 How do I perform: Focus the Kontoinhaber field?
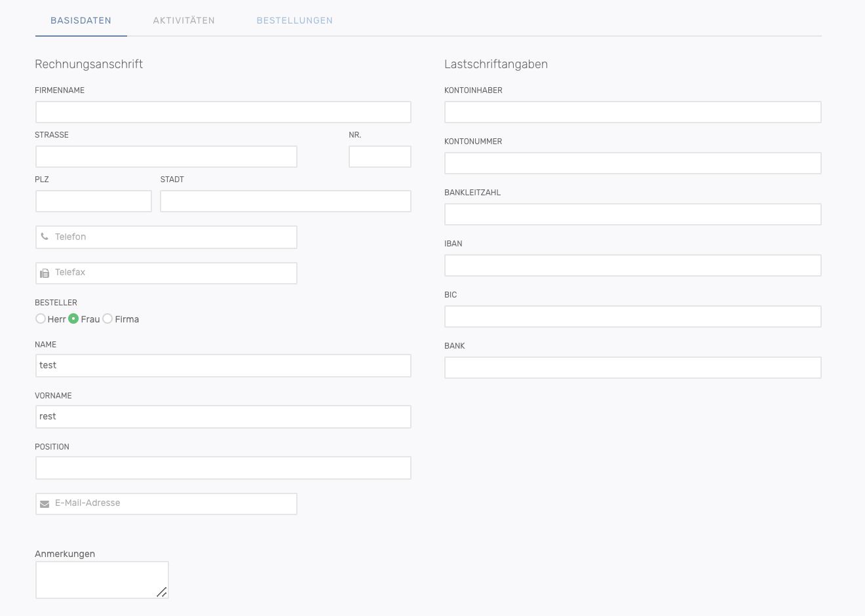[632, 112]
